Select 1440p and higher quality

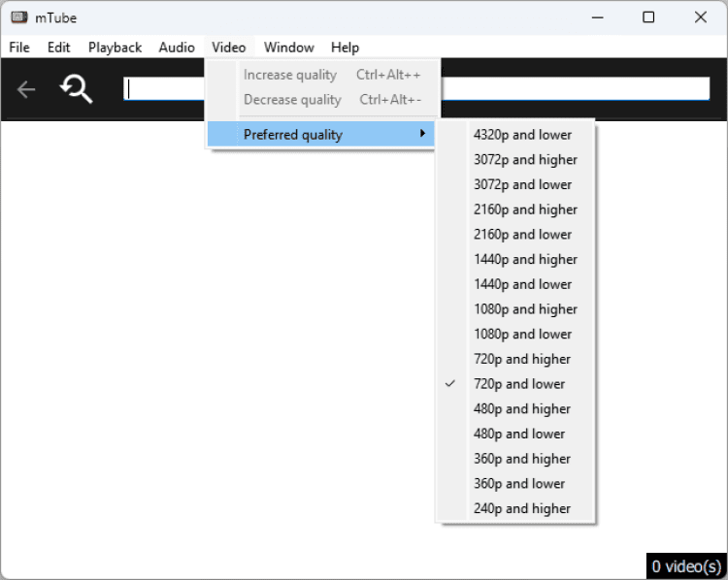tap(515, 259)
